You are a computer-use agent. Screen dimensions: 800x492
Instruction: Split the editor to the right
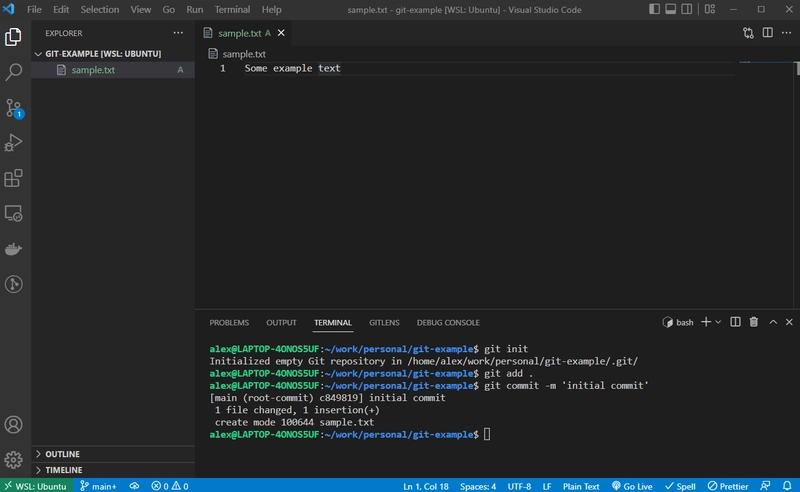tap(767, 33)
